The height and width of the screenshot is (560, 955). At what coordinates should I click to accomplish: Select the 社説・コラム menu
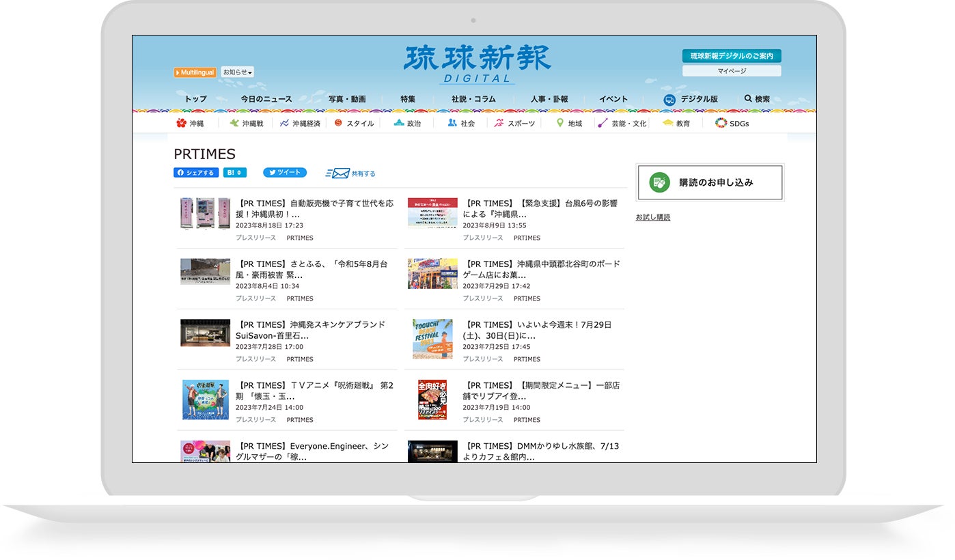coord(473,99)
